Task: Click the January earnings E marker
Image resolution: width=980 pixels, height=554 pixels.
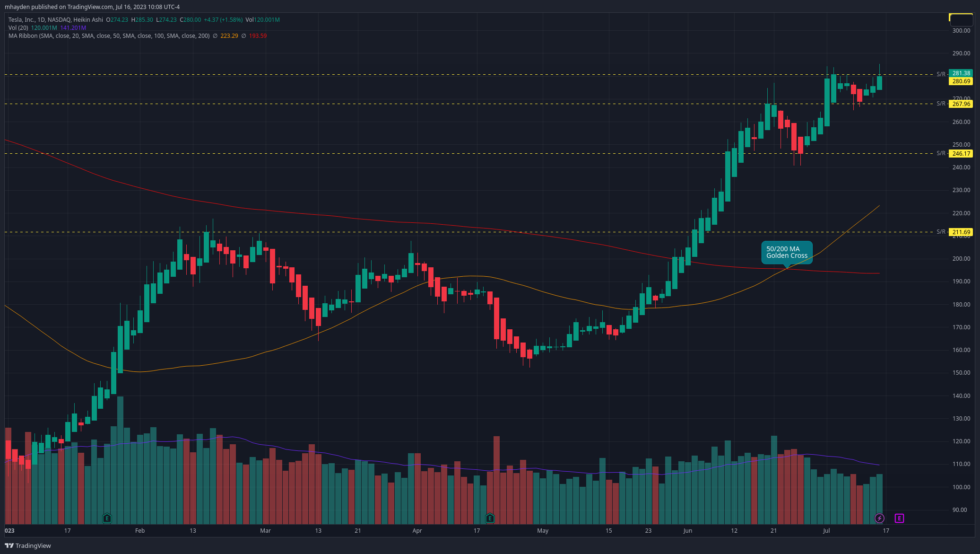Action: 107,518
